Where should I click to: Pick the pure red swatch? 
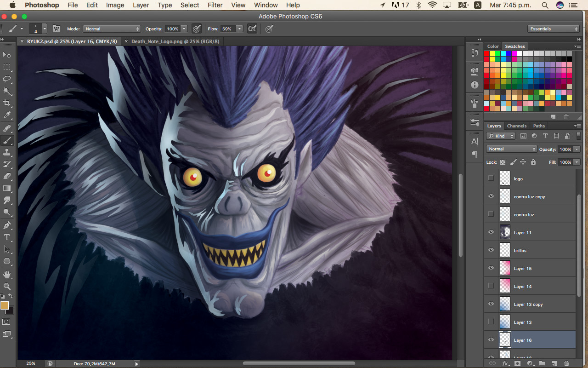coord(487,54)
